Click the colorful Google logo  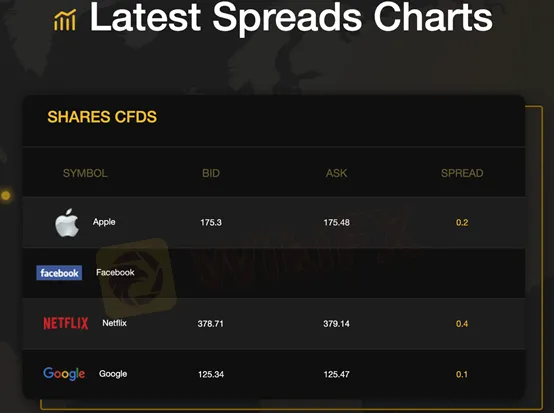click(x=64, y=374)
